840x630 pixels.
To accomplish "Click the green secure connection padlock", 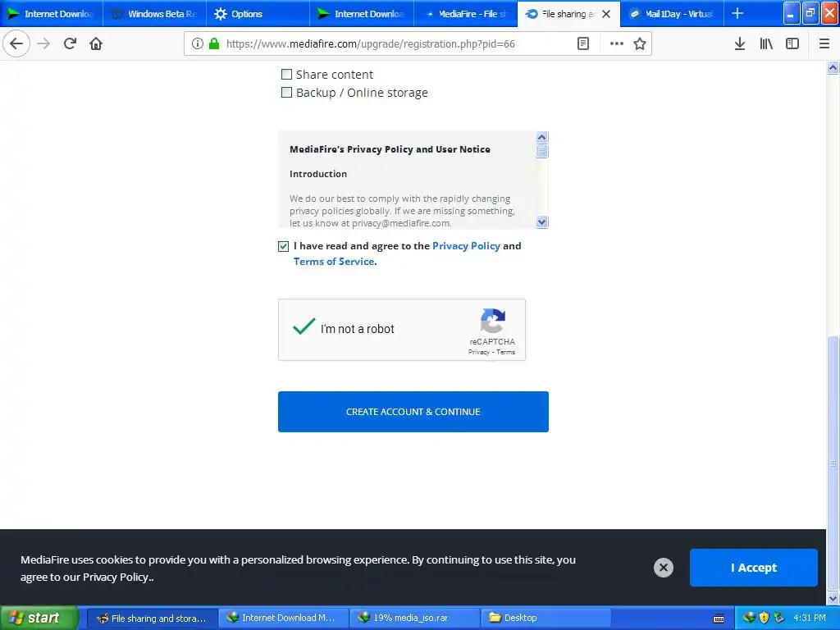I will click(x=214, y=43).
